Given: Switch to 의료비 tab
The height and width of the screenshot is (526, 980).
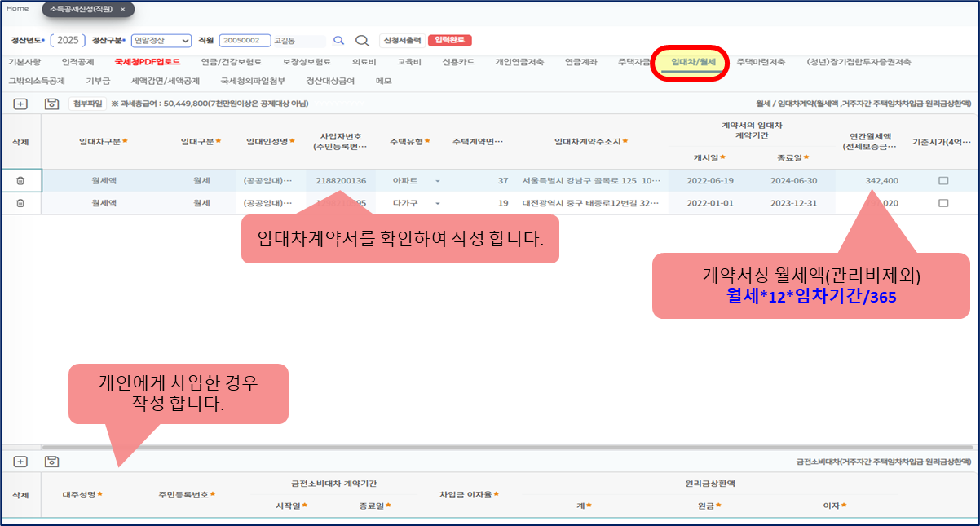Looking at the screenshot, I should point(364,61).
